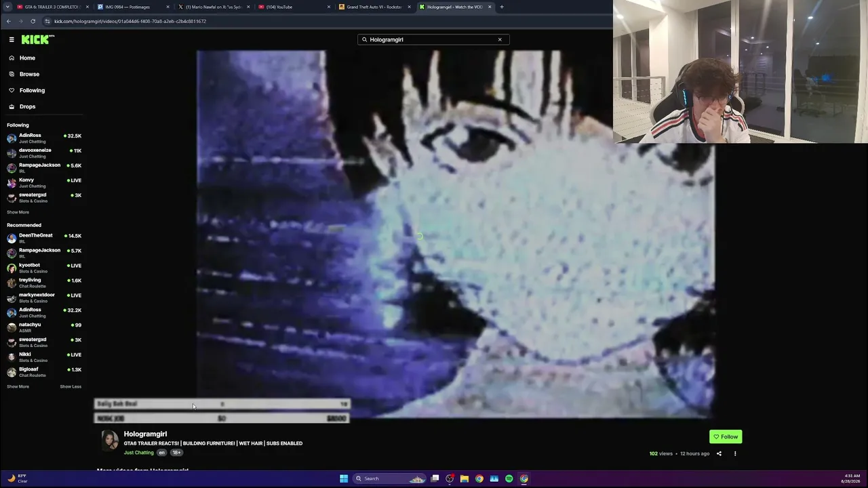
Task: Open kyootbot recommended channel
Action: (44, 268)
